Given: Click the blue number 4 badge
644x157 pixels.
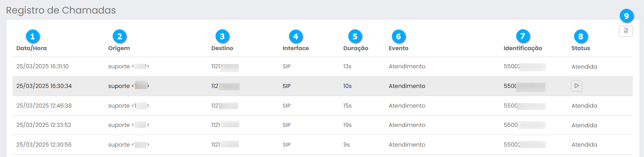Looking at the screenshot, I should pos(296,37).
